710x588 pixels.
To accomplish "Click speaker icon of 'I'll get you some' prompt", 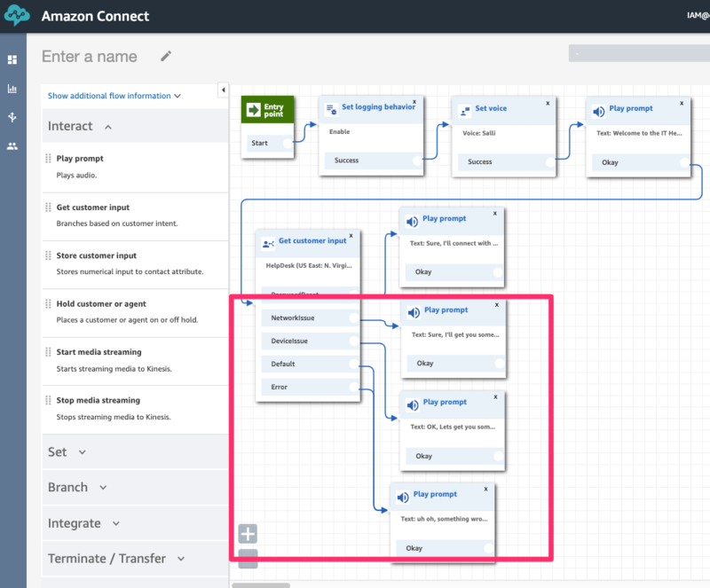I will [414, 313].
